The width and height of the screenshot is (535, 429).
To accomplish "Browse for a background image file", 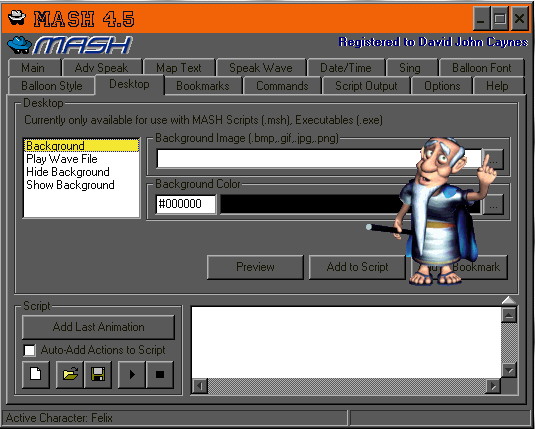I will [x=494, y=159].
